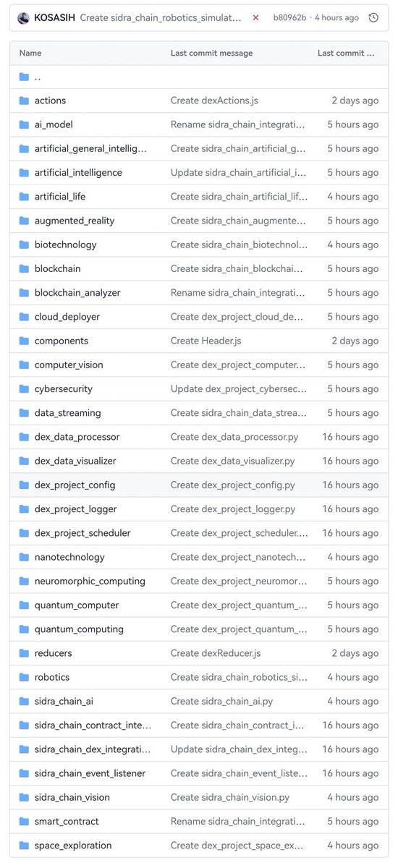This screenshot has height=868, width=398.
Task: Click the ai_model folder icon
Action: [24, 124]
